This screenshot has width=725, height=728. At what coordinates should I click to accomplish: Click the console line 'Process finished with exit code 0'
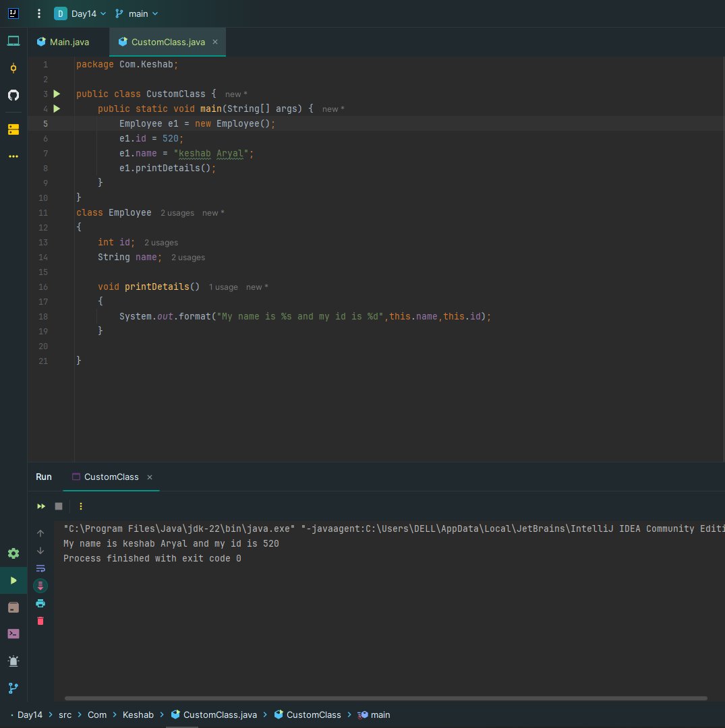[152, 559]
